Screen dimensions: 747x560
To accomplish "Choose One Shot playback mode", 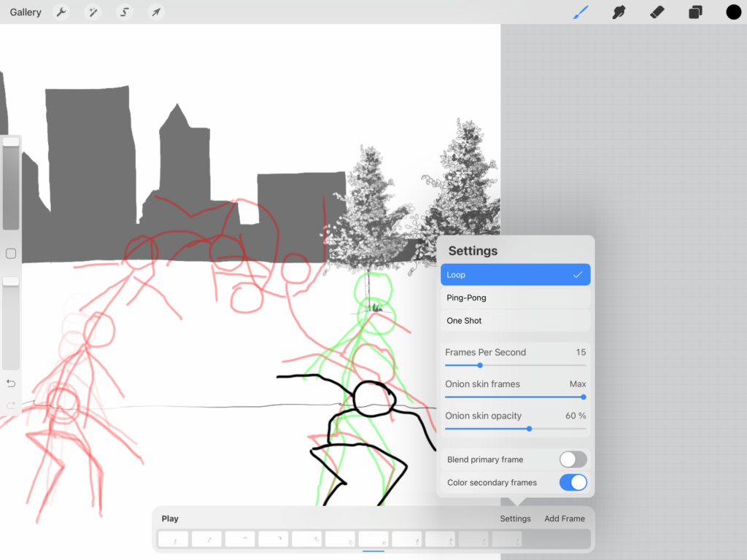I will tap(515, 321).
